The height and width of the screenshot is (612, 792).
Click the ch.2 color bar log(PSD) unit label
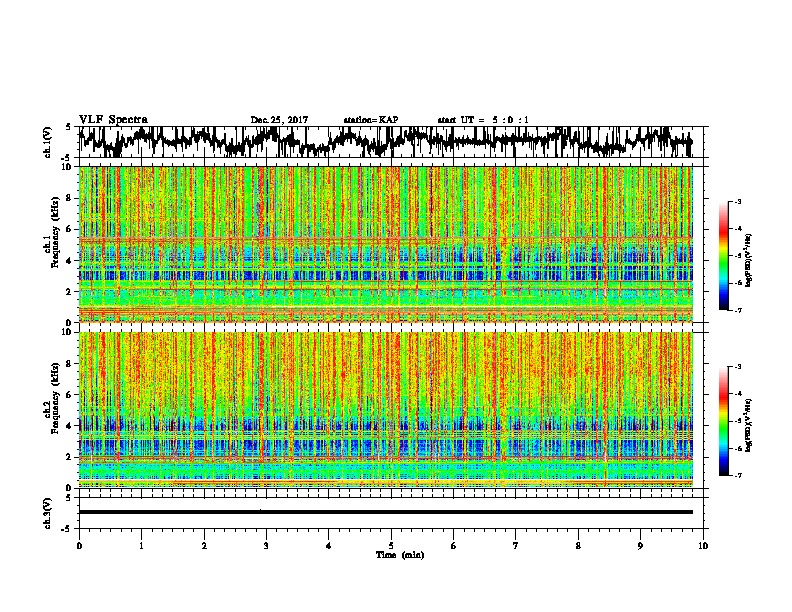tap(749, 425)
